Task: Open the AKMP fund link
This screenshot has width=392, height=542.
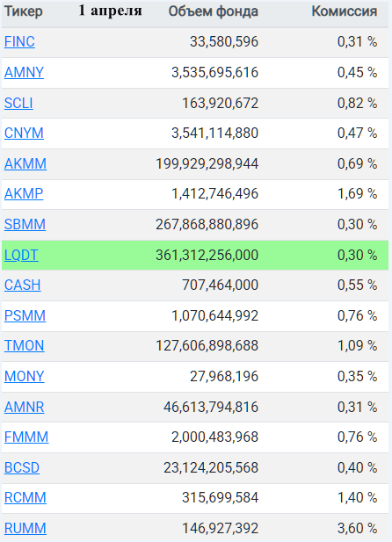Action: [24, 193]
